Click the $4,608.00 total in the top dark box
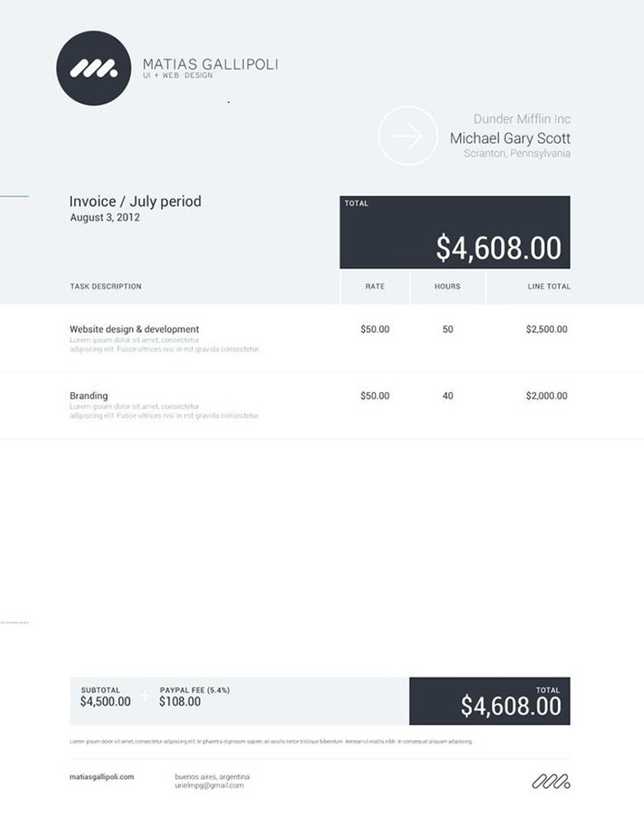This screenshot has width=644, height=826. pos(498,248)
